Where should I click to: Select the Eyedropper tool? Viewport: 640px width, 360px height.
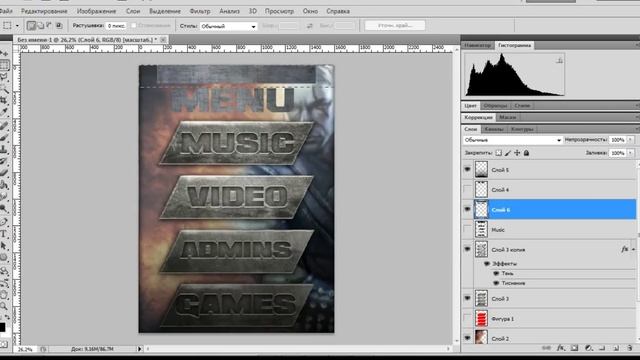pyautogui.click(x=4, y=111)
